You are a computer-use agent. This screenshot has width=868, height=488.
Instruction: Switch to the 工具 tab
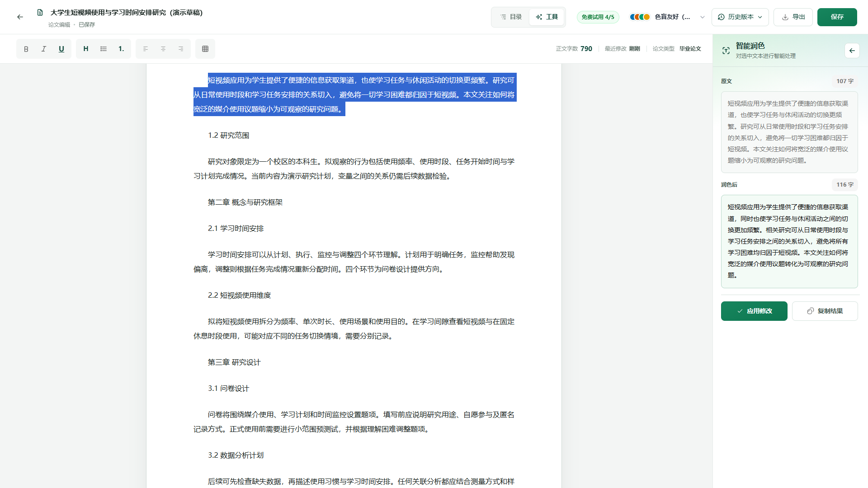[x=547, y=17]
